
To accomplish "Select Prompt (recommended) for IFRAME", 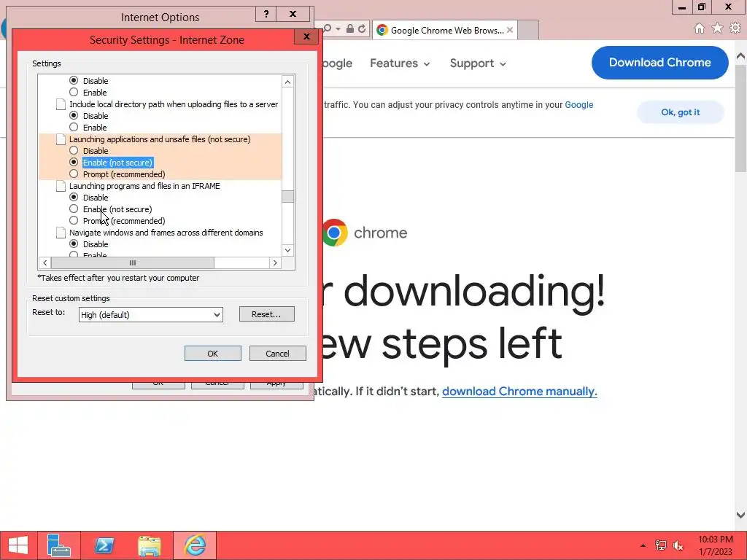I will pyautogui.click(x=74, y=220).
